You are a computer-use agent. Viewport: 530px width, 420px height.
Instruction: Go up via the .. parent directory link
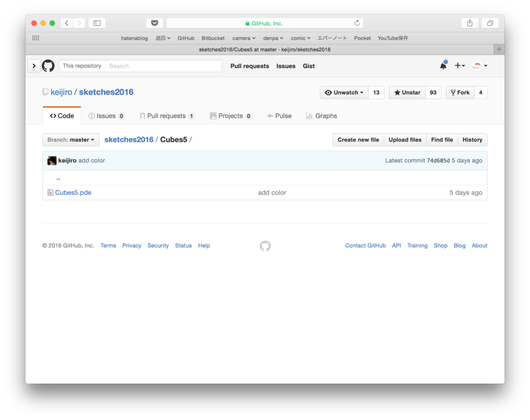(x=58, y=178)
